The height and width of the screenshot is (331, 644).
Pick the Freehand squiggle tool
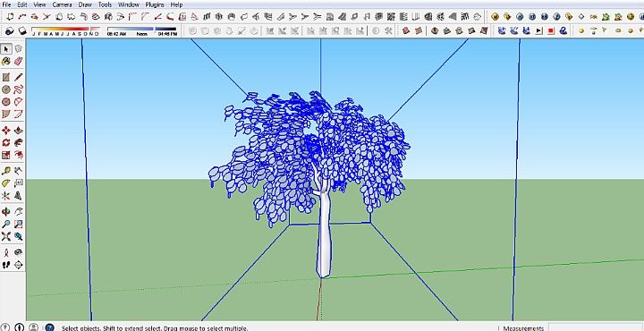pyautogui.click(x=18, y=89)
